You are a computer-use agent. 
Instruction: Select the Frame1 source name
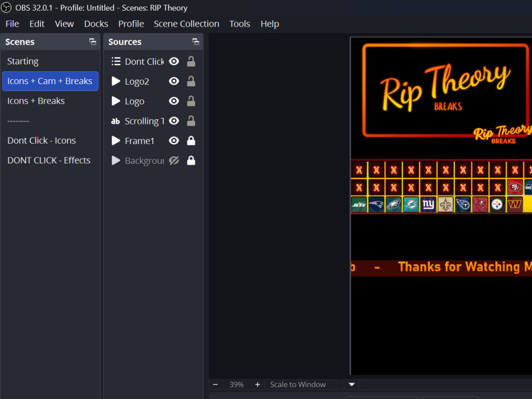139,141
